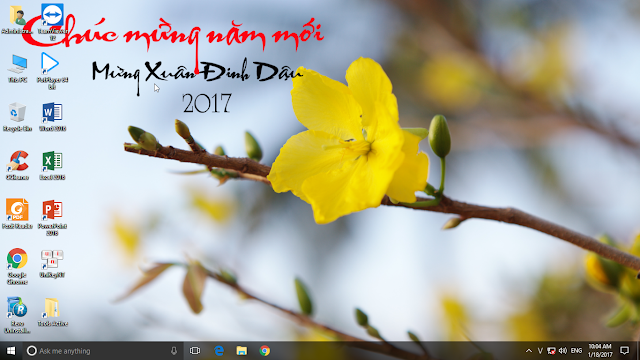Open the UniKeyNT shortcut

click(x=52, y=264)
